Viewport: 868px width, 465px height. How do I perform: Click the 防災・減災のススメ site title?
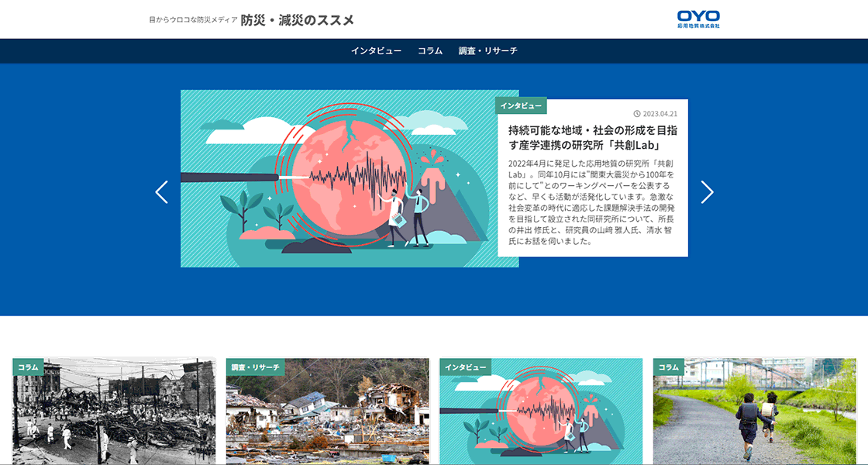[x=297, y=20]
